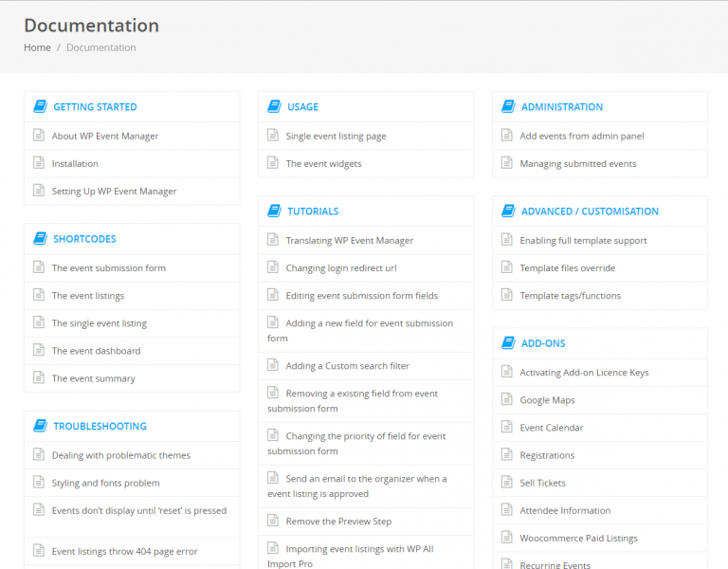The width and height of the screenshot is (728, 569).
Task: Open The single event listing article
Action: tap(100, 323)
